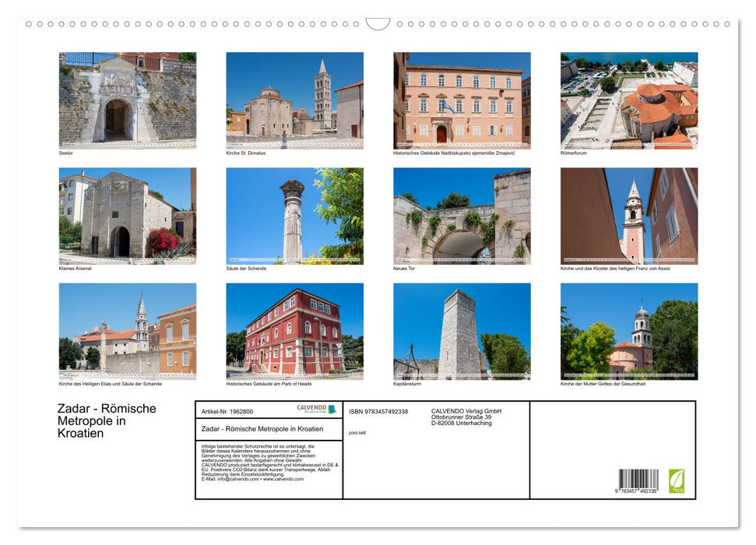Click the ISBN 9783457492338 text
This screenshot has height=545, width=756.
[378, 411]
